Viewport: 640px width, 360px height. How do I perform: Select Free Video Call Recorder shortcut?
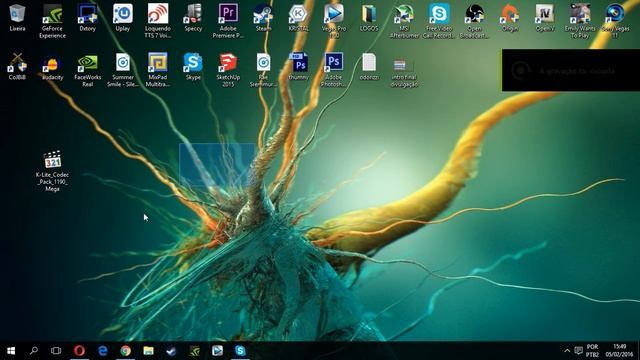click(439, 21)
